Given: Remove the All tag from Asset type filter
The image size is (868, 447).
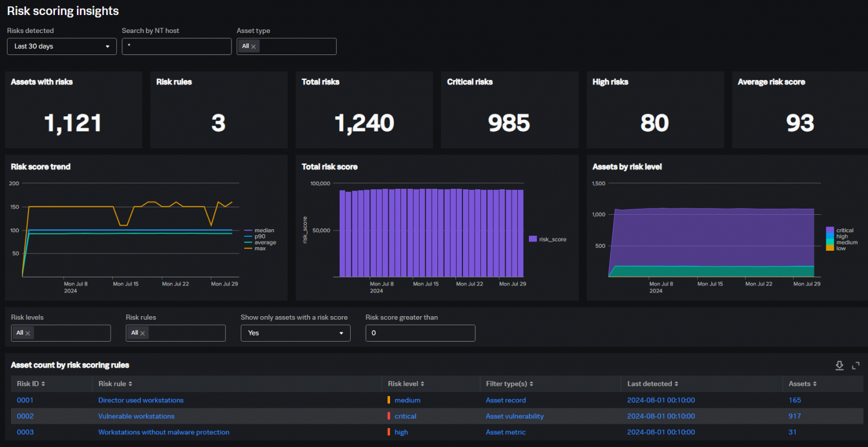Looking at the screenshot, I should [253, 46].
